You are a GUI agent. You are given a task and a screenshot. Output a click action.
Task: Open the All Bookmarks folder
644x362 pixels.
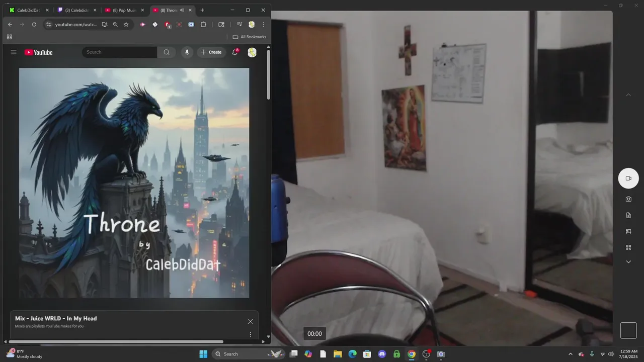pos(250,37)
